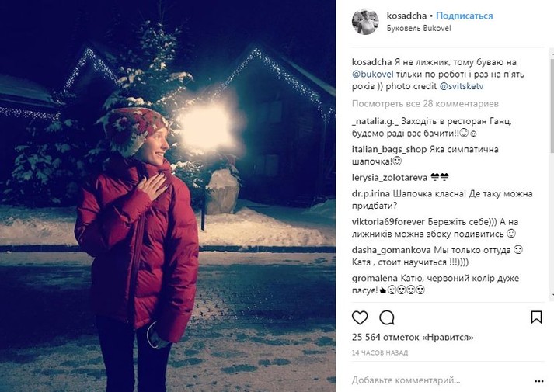
Task: Open the @bukovel mention in caption
Action: click(373, 75)
